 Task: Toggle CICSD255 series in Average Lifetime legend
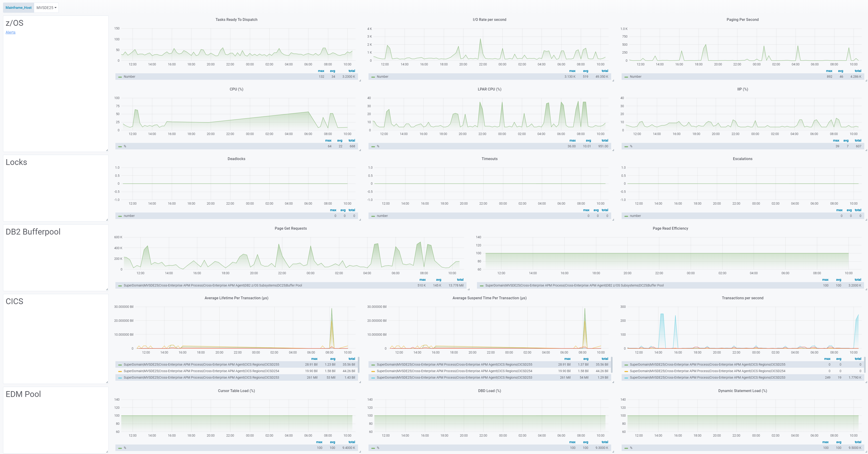pyautogui.click(x=201, y=364)
